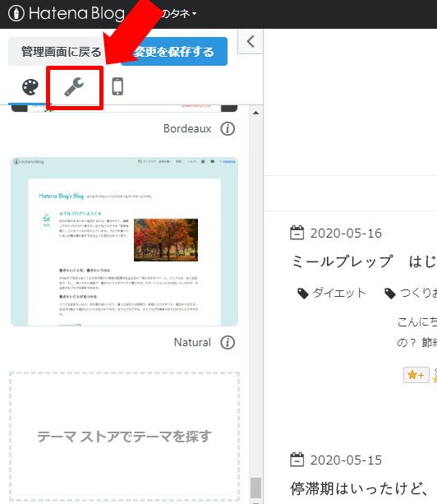The height and width of the screenshot is (504, 437).
Task: Click the Bordeaux theme name label
Action: pos(187,128)
